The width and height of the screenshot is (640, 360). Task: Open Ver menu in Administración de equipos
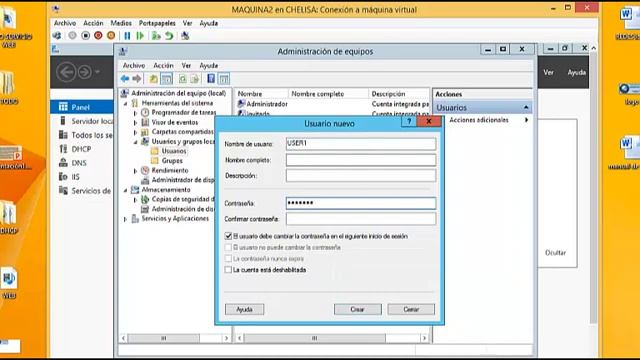(x=186, y=65)
